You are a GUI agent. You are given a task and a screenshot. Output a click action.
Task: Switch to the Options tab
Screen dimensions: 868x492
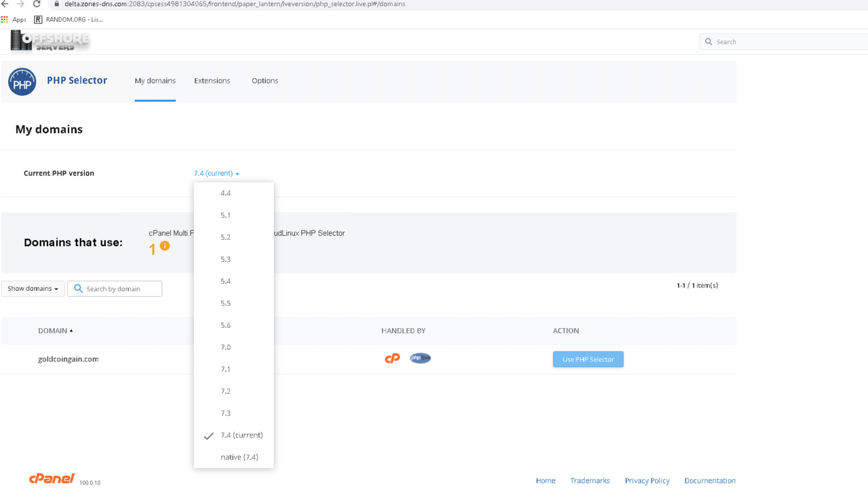pos(264,80)
